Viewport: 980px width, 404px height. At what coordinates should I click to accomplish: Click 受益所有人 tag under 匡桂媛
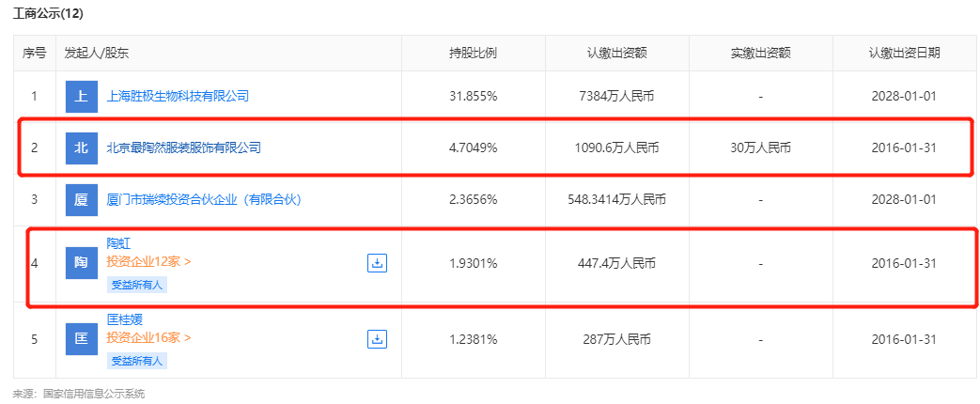[137, 361]
